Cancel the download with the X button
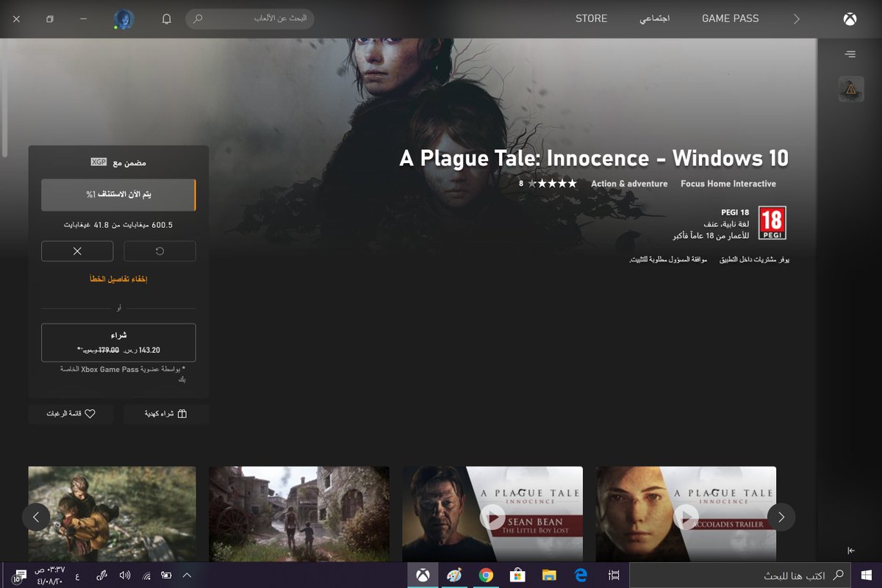 click(77, 251)
